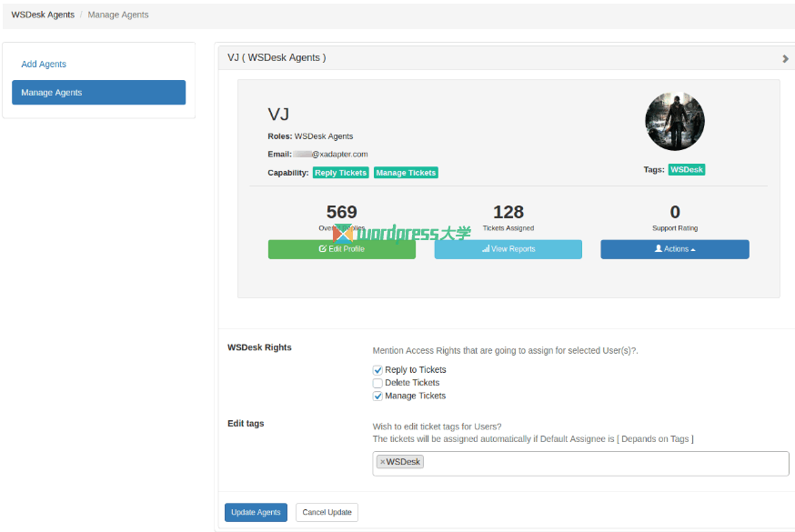The image size is (795, 532).
Task: Click the Roles: WSDesk Agents text
Action: point(310,136)
